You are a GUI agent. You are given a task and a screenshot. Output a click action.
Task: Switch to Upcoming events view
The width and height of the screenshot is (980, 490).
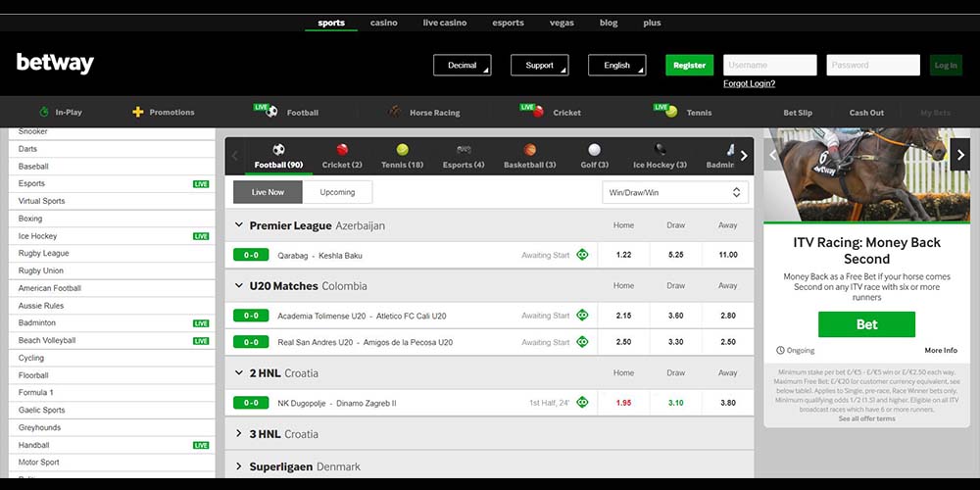337,192
